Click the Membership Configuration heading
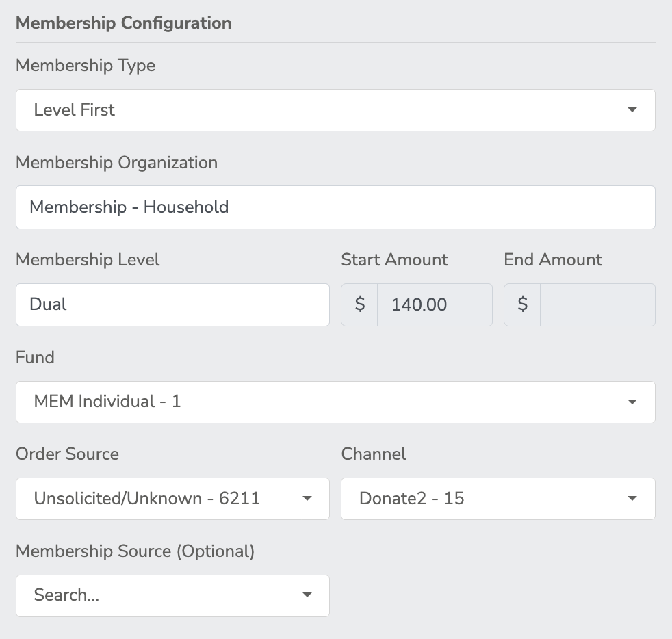The height and width of the screenshot is (639, 672). (123, 23)
